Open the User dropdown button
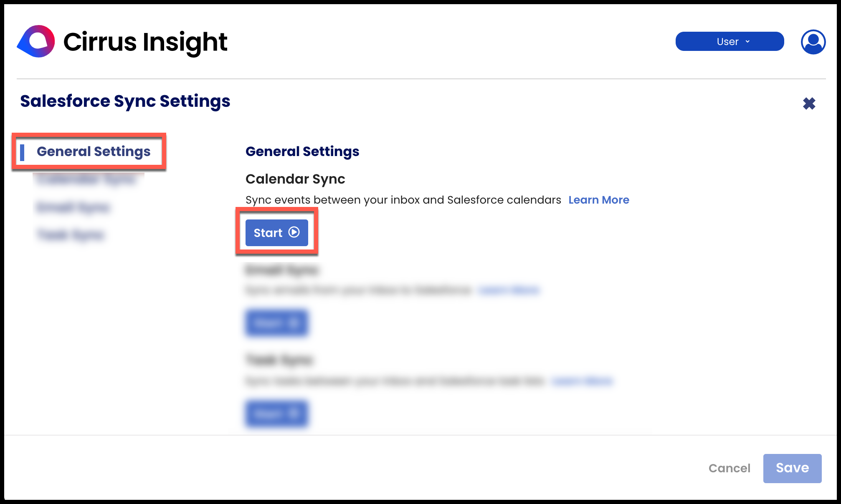 [729, 42]
